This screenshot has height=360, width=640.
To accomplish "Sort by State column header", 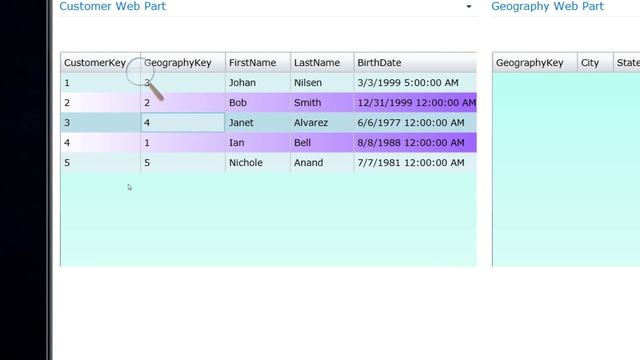I will 627,62.
